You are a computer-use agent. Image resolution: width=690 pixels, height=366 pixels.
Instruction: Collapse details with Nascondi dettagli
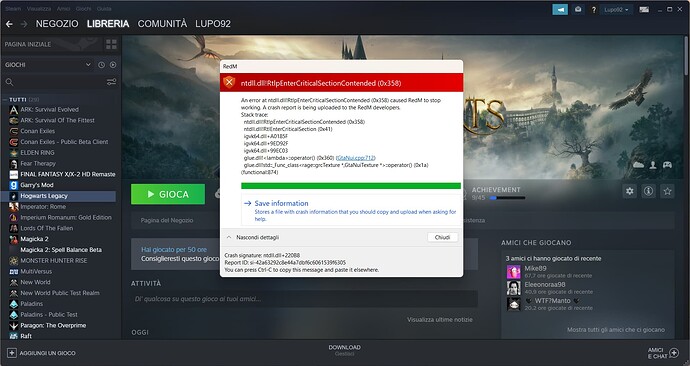pos(253,237)
